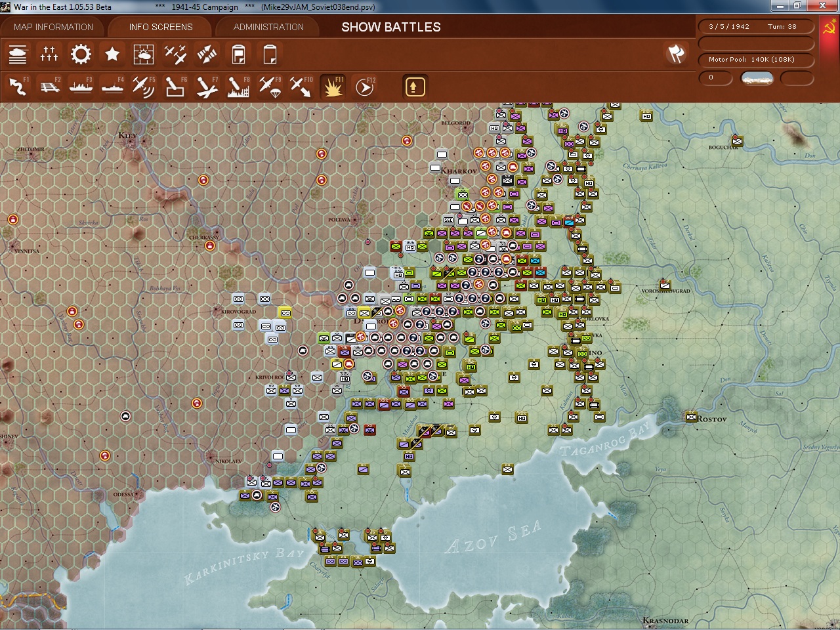
Task: Open the production gear icon
Action: [x=81, y=54]
